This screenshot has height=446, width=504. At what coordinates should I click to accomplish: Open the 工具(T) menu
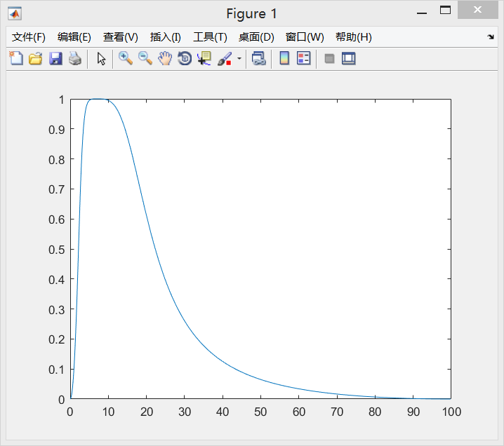coord(210,37)
